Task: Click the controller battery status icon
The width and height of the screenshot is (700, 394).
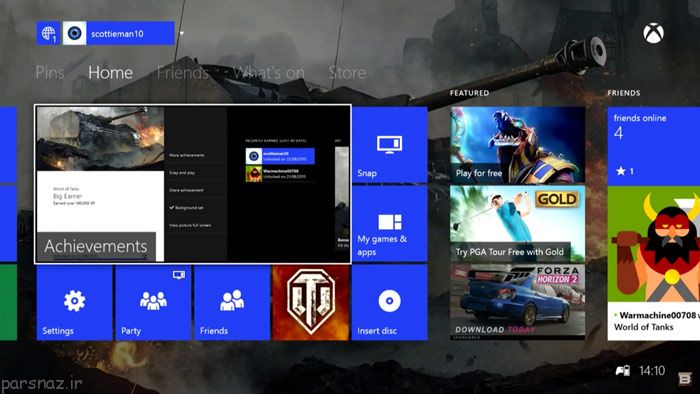Action: [x=623, y=370]
